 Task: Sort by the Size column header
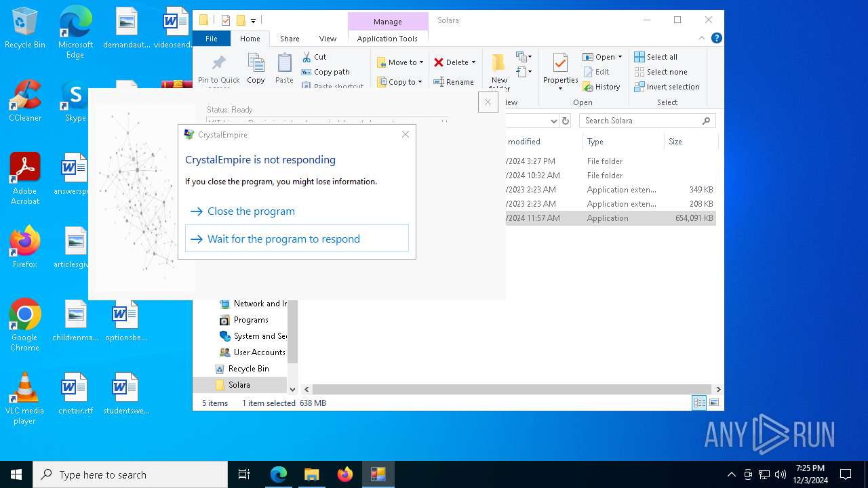coord(690,142)
